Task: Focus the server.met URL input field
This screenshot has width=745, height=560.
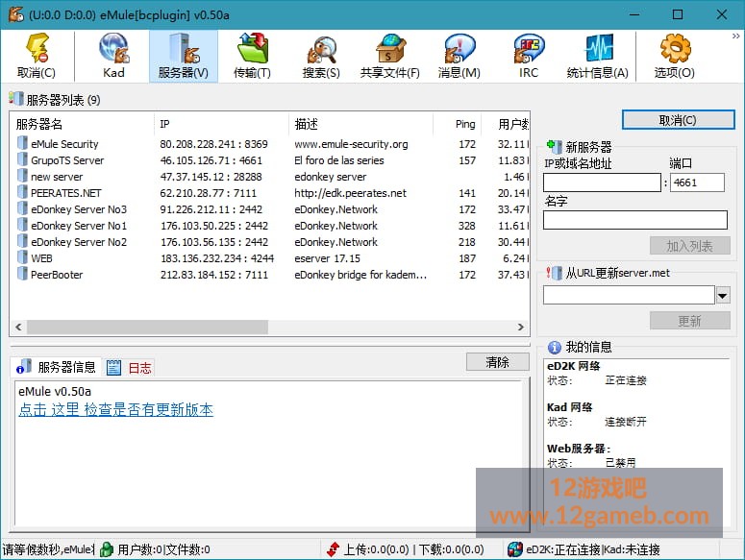Action: [629, 295]
